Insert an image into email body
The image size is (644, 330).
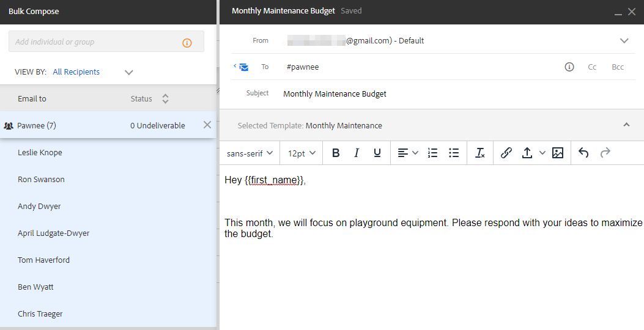point(558,153)
